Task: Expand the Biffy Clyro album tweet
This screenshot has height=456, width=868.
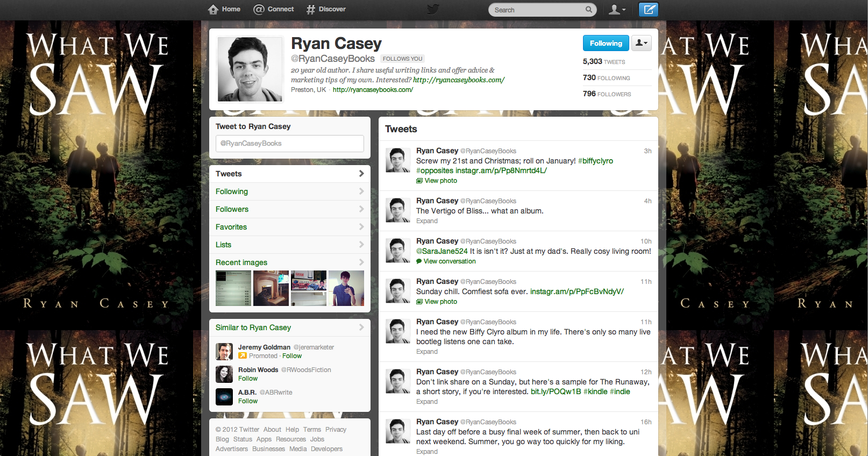Action: pos(427,352)
